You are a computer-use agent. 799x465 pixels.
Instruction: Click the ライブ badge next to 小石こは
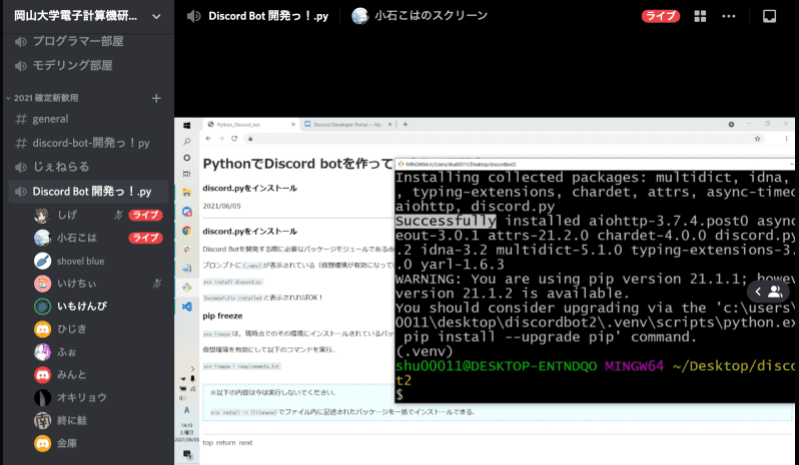coord(145,238)
